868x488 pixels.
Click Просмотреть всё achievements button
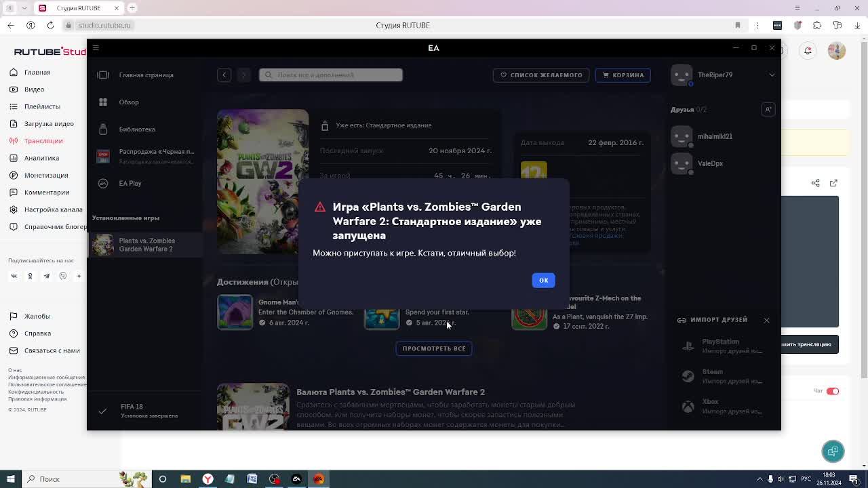tap(434, 348)
